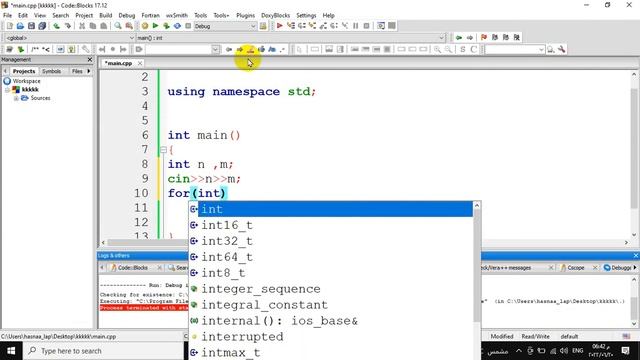640x360 pixels.
Task: Cut selection using scissors icon
Action: pyautogui.click(x=82, y=26)
